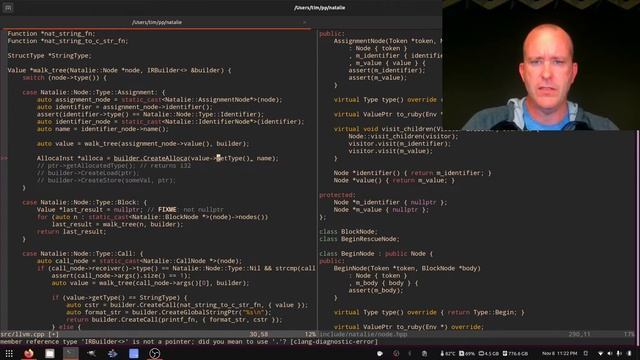
Task: Click 'case Natalie::Node::Type::Call' line
Action: point(83,253)
